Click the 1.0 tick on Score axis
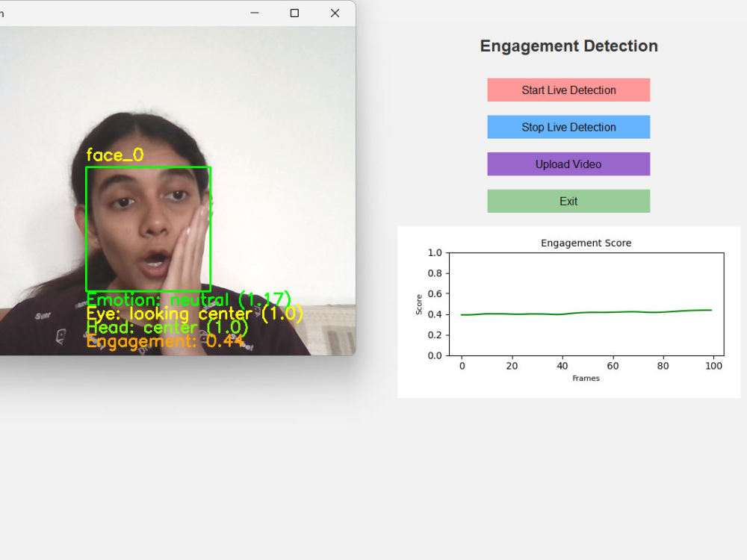The height and width of the screenshot is (560, 747). (435, 252)
